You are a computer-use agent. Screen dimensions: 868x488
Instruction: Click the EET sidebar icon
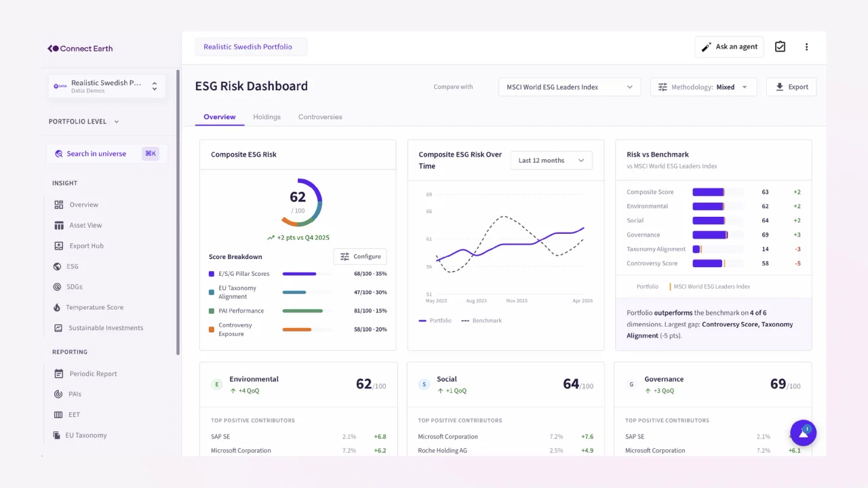(x=58, y=415)
